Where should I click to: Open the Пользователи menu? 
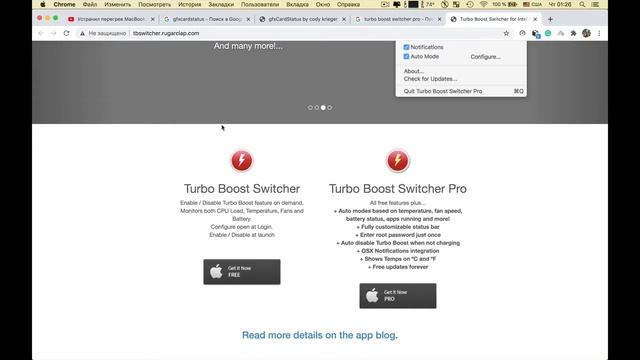pyautogui.click(x=260, y=4)
